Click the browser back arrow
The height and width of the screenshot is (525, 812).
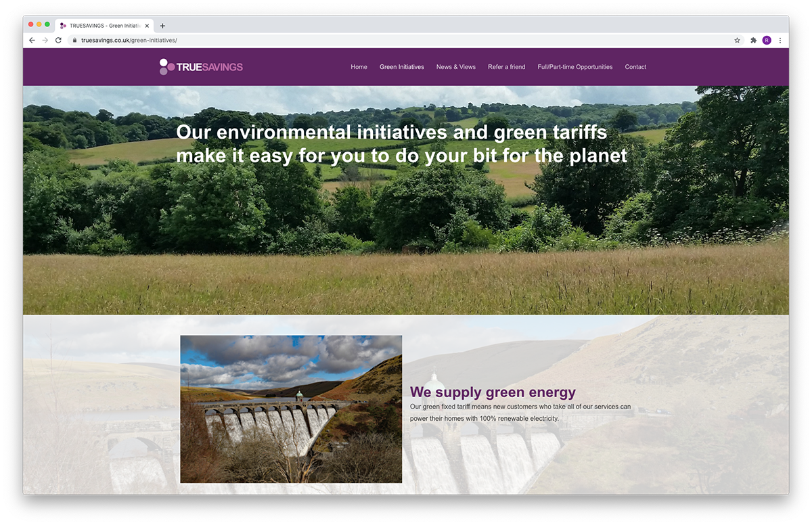click(x=32, y=41)
